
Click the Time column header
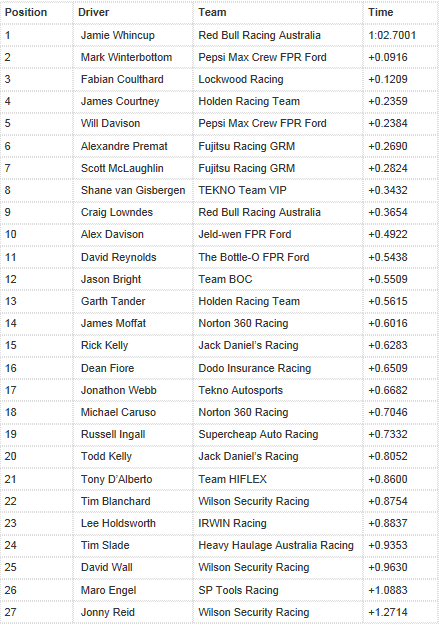pyautogui.click(x=381, y=12)
